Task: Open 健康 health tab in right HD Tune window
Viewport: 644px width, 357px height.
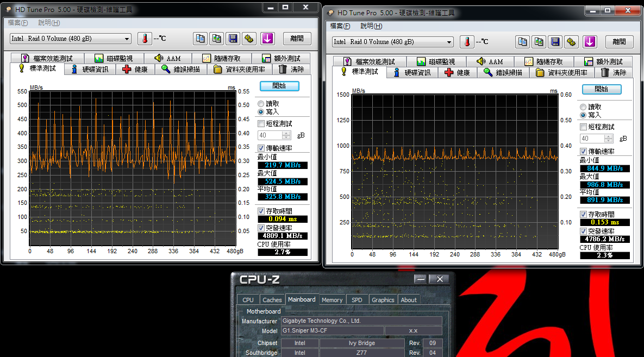Action: (x=458, y=73)
